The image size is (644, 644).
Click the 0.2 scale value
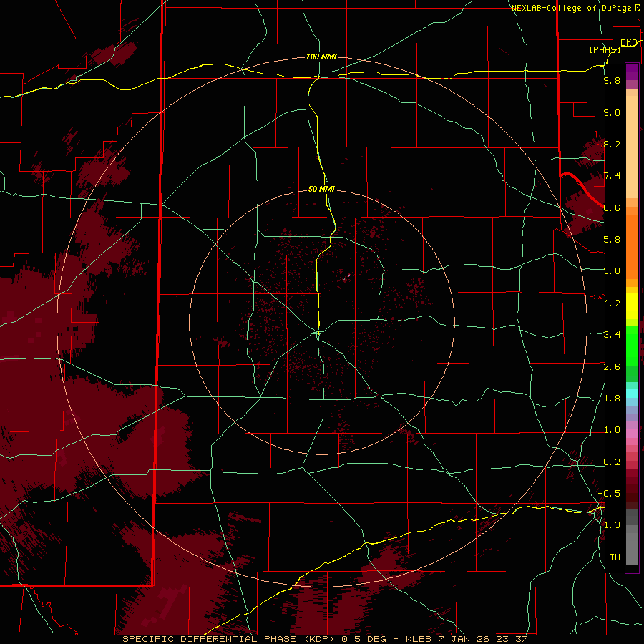(x=612, y=462)
